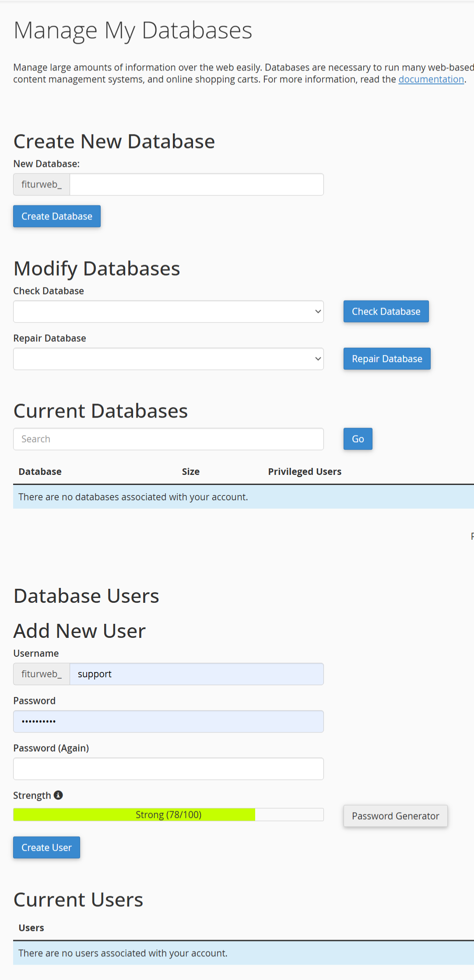
Task: Click the Create Database button
Action: click(57, 216)
